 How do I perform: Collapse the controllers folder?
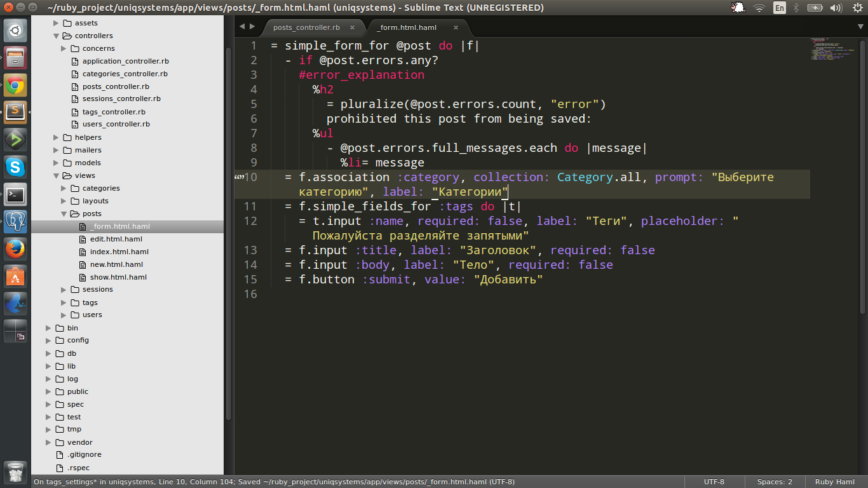point(57,36)
